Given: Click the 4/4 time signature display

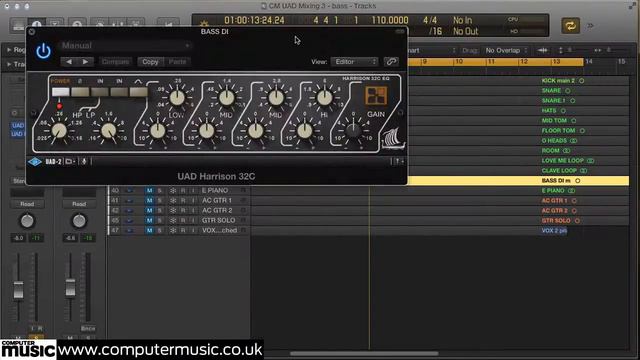Looking at the screenshot, I should click(x=430, y=20).
